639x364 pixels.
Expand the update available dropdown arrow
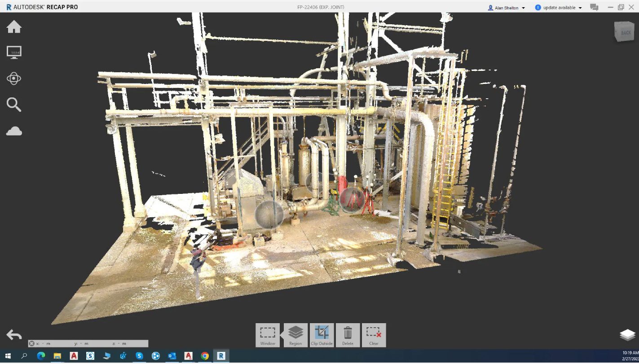580,8
